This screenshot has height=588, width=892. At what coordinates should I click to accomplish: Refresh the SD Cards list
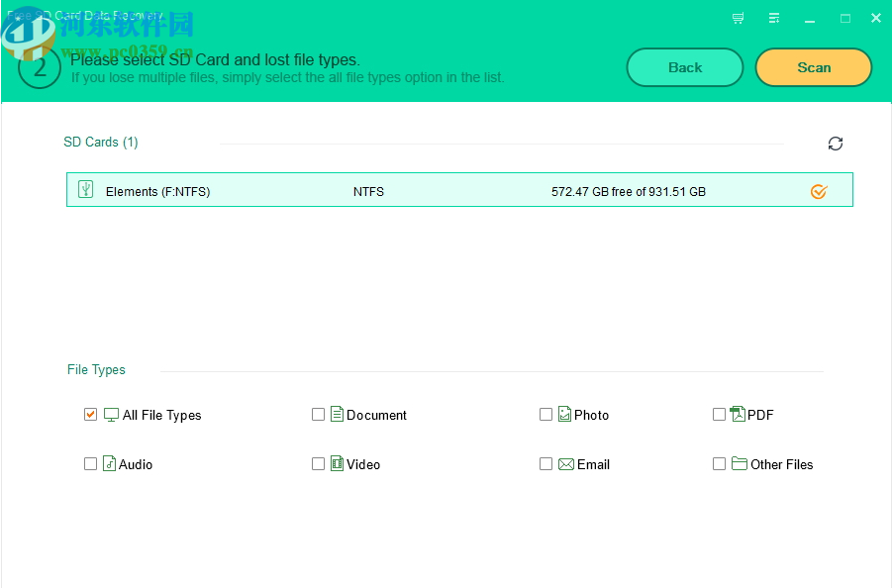pyautogui.click(x=835, y=144)
